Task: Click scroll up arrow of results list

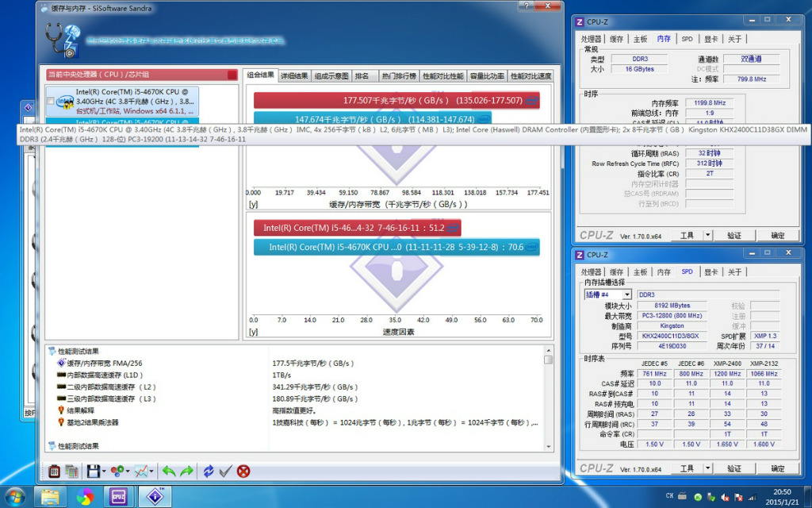Action: (x=548, y=350)
